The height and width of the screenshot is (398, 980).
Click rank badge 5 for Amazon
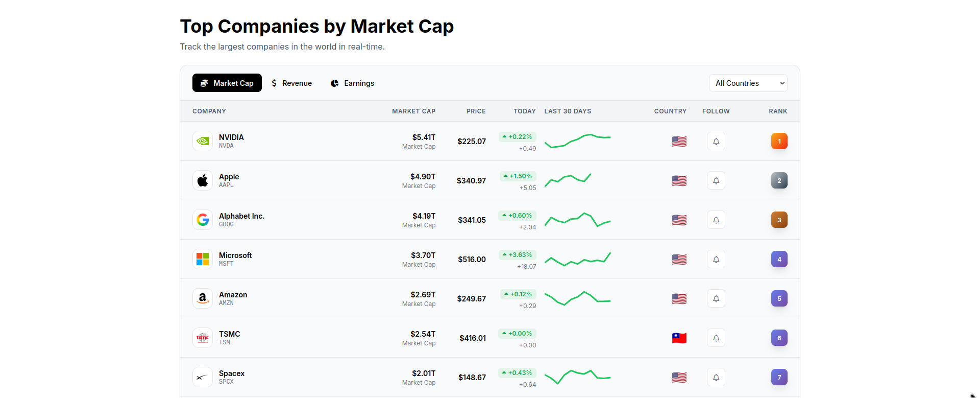coord(779,298)
